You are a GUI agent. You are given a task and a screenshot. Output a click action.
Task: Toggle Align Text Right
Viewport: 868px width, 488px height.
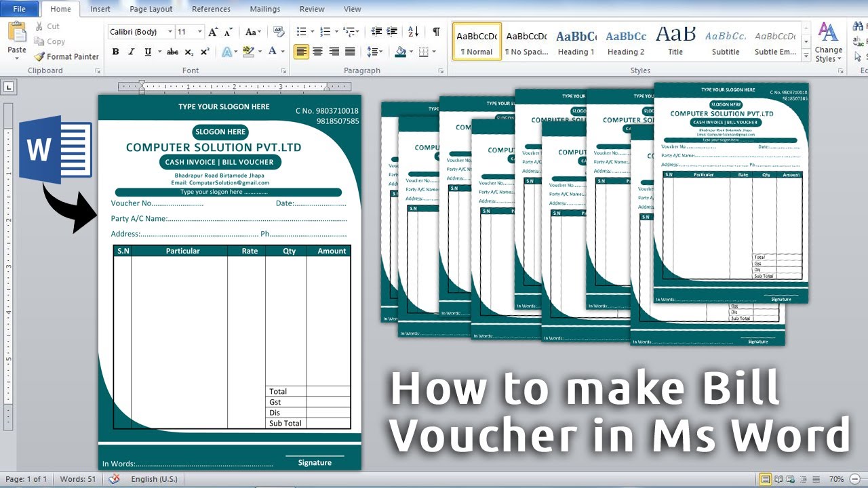pos(334,52)
